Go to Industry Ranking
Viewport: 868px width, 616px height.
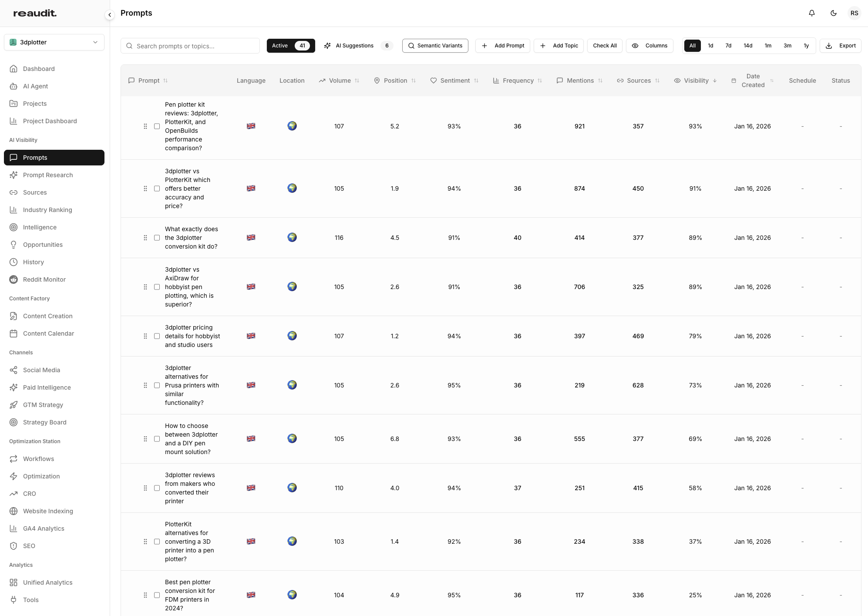click(54, 210)
